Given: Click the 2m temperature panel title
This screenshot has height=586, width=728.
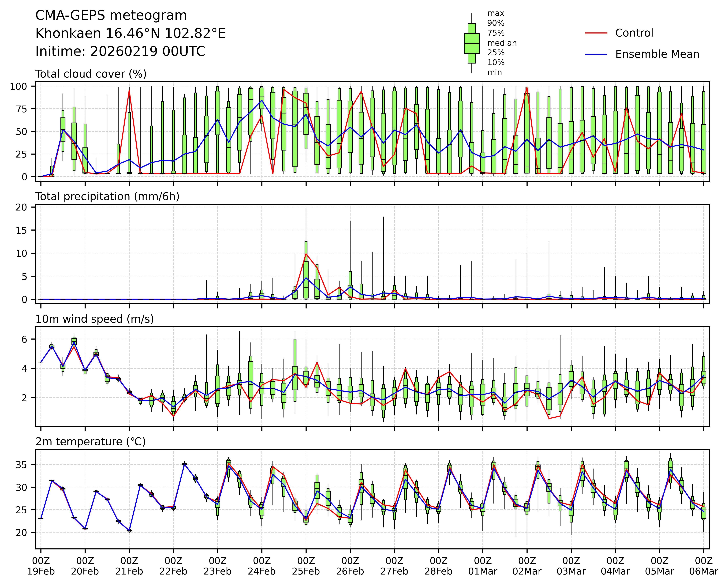Looking at the screenshot, I should (x=90, y=442).
